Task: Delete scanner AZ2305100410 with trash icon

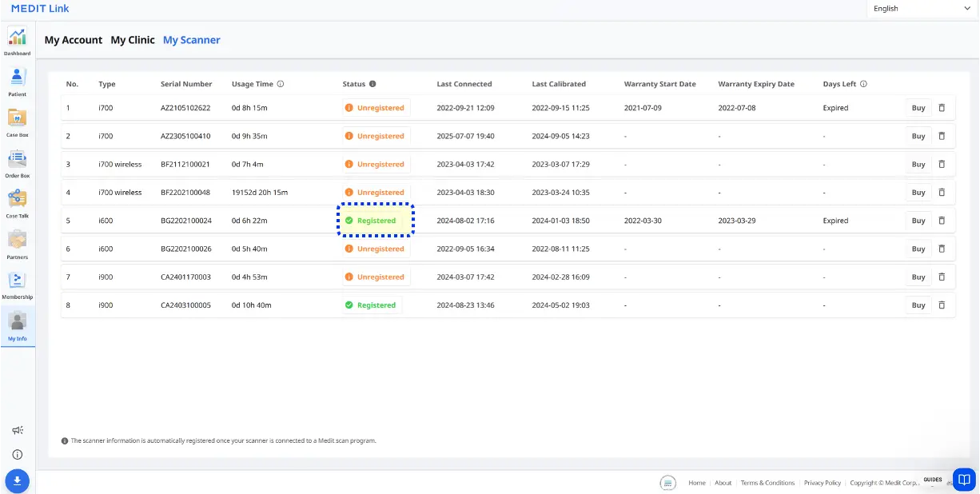Action: click(x=942, y=136)
